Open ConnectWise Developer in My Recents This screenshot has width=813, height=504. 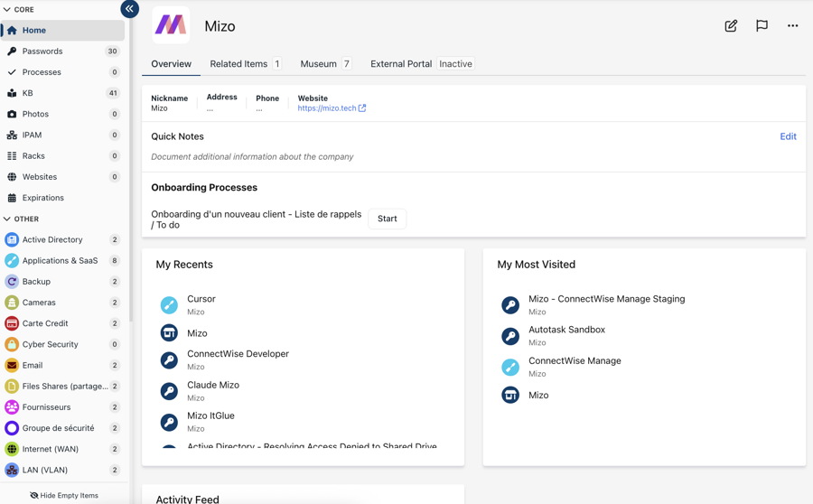click(x=238, y=354)
